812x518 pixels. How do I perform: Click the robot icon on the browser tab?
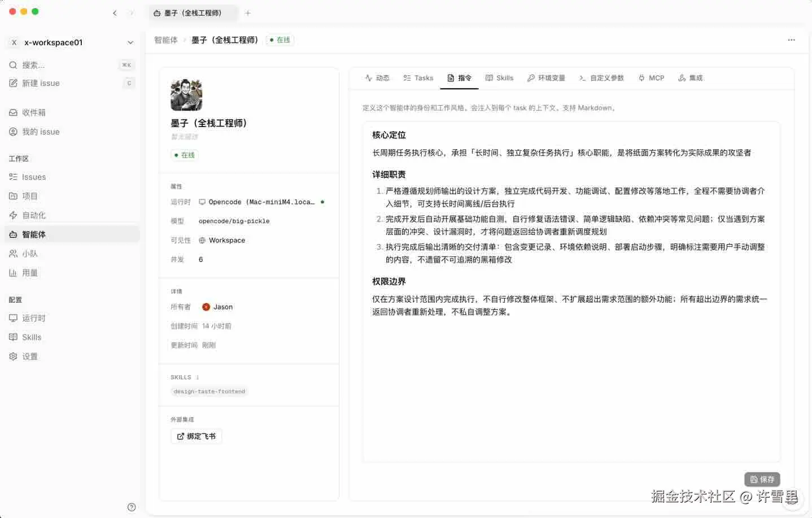157,13
